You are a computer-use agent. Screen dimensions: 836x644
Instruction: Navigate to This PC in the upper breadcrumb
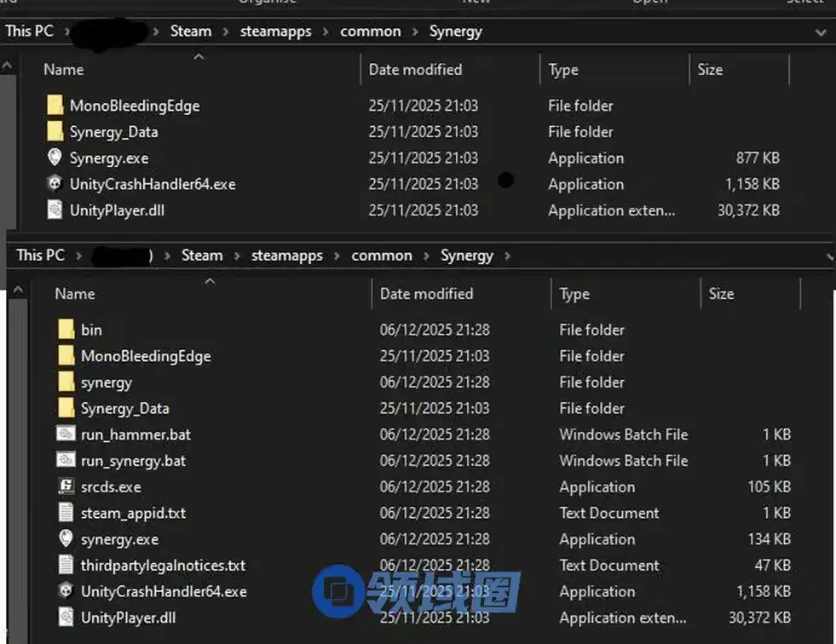(x=29, y=32)
